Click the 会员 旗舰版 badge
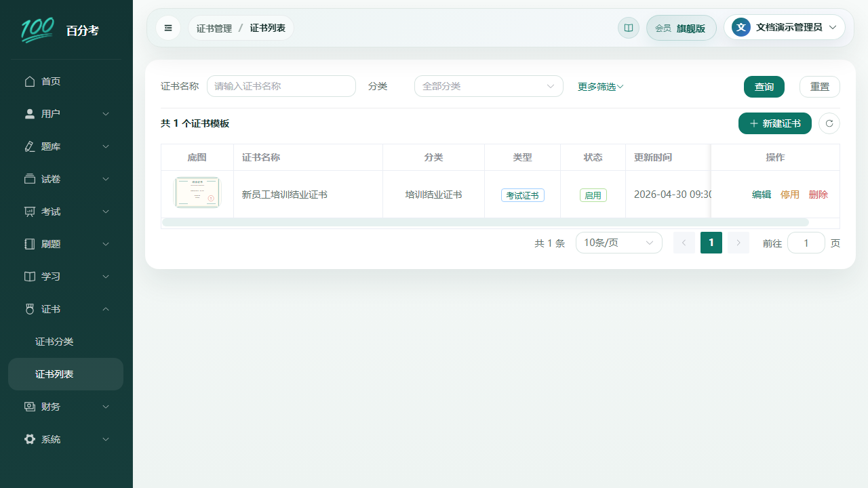The image size is (868, 488). pyautogui.click(x=682, y=28)
